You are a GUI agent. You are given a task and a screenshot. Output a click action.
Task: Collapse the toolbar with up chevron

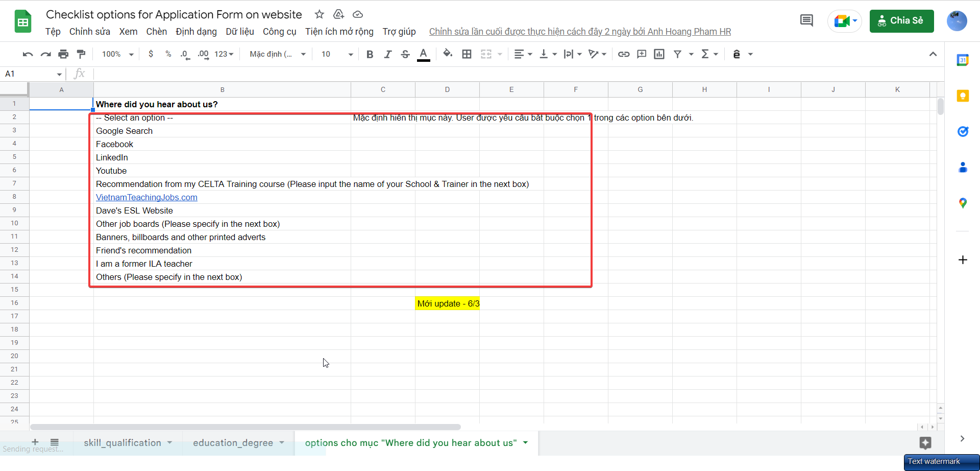[933, 54]
